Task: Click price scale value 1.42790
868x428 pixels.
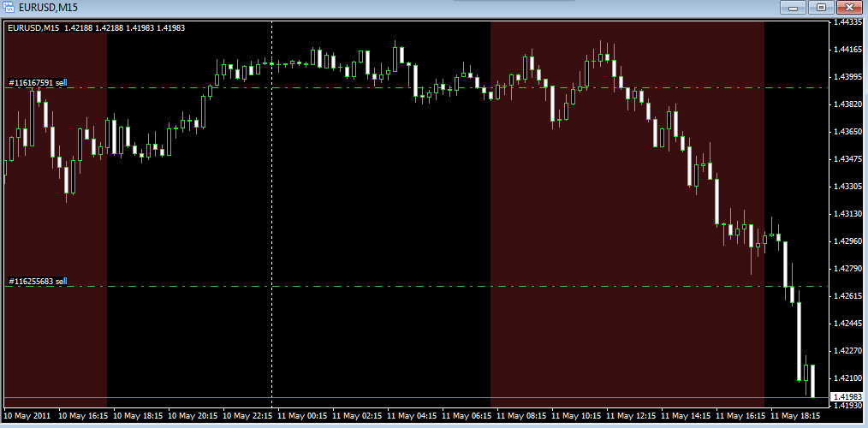Action: click(847, 269)
